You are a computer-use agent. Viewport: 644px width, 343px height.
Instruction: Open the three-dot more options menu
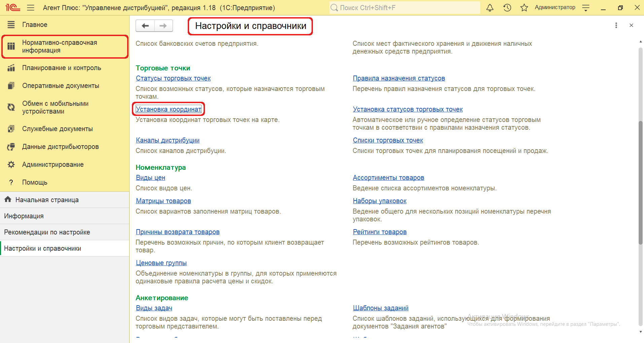pos(616,25)
